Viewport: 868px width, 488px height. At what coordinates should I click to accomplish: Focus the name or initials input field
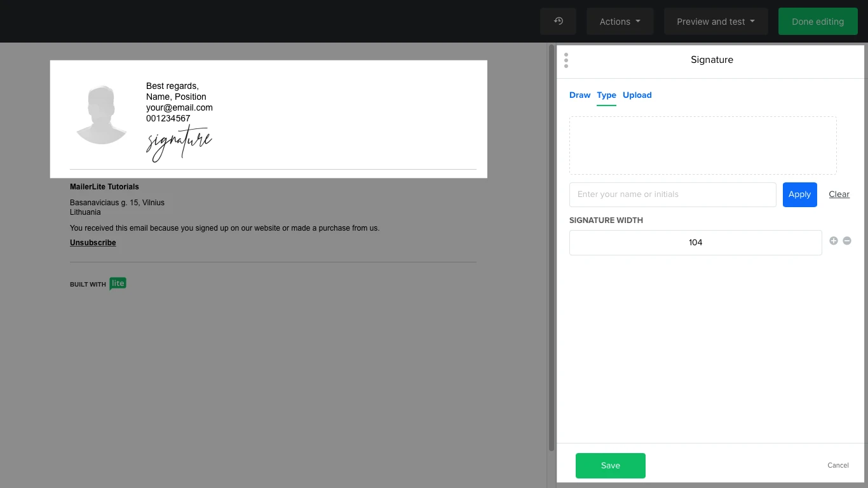pyautogui.click(x=672, y=194)
